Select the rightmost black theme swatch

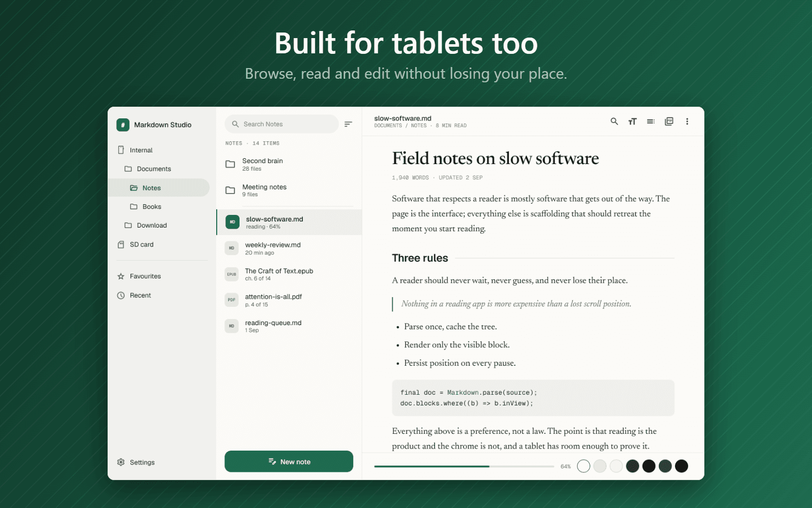[x=682, y=466]
